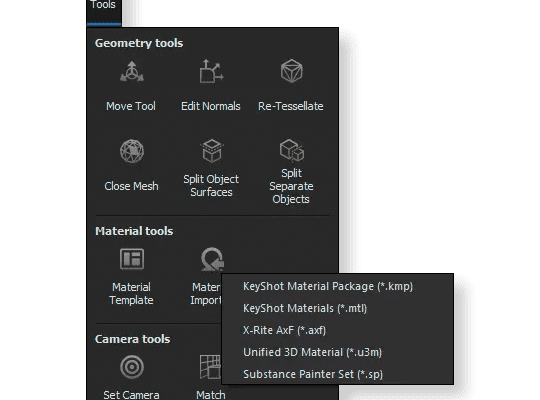Open the Material Template icon

pyautogui.click(x=132, y=259)
